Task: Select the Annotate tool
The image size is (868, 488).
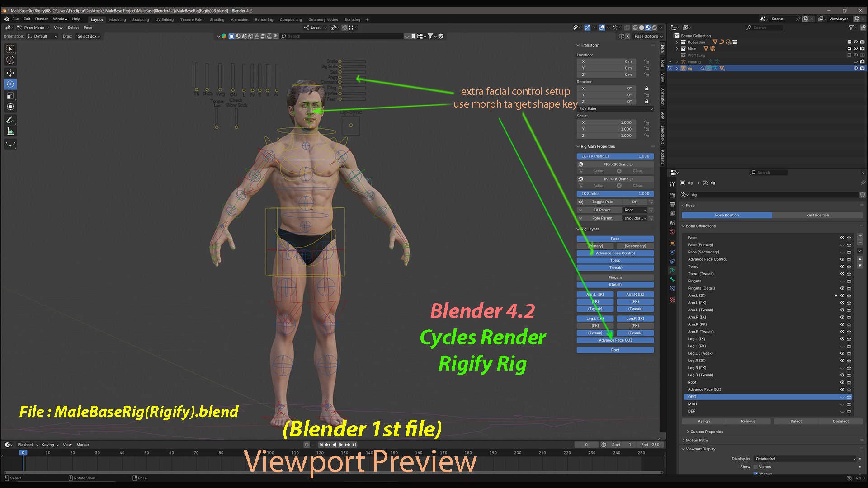Action: point(10,120)
